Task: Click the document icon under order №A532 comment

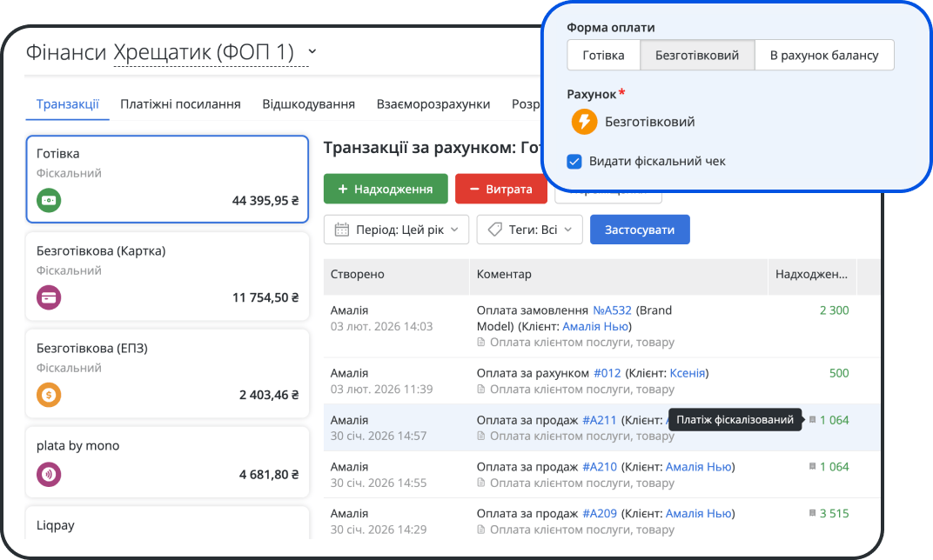Action: coord(480,343)
